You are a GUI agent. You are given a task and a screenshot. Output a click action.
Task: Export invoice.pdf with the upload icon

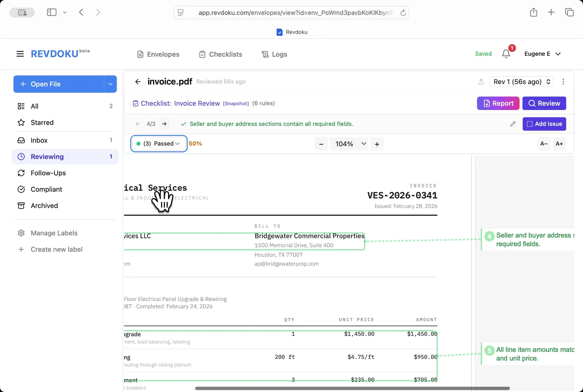(x=481, y=82)
